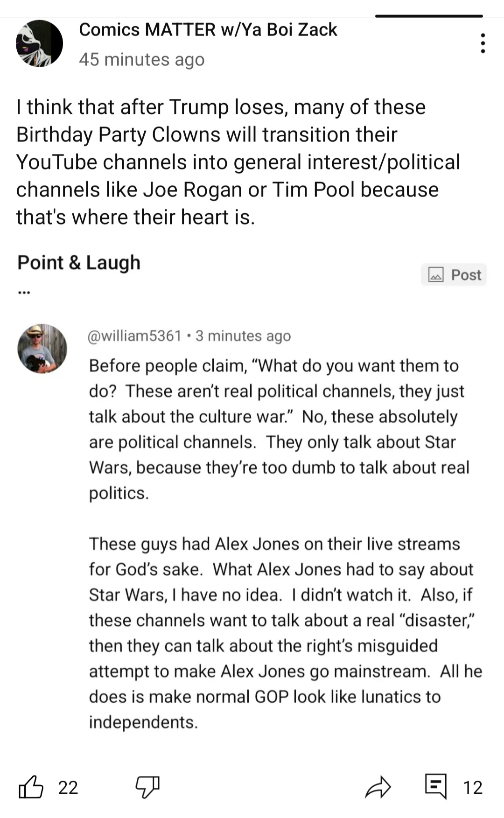The image size is (504, 818).
Task: Open the three-dot options menu
Action: (x=483, y=43)
